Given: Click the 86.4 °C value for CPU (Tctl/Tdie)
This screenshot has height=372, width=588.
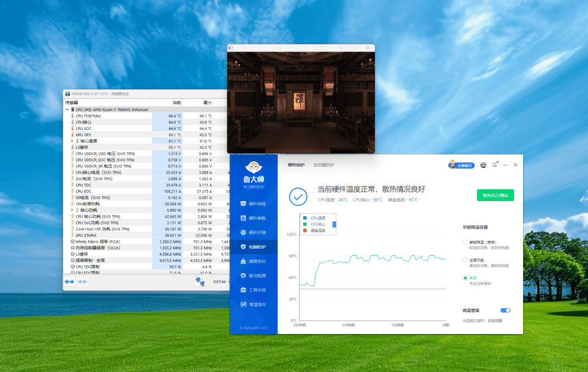Looking at the screenshot, I should click(175, 116).
